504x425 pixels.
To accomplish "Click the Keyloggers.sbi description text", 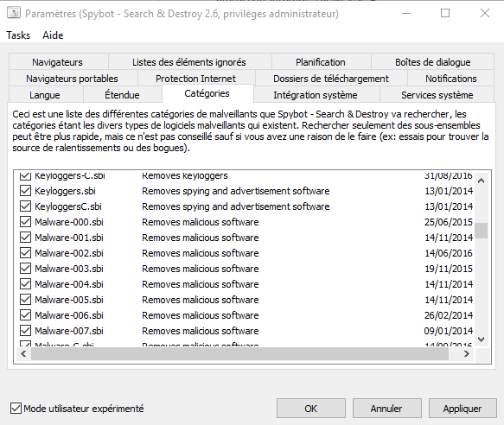I will 236,191.
